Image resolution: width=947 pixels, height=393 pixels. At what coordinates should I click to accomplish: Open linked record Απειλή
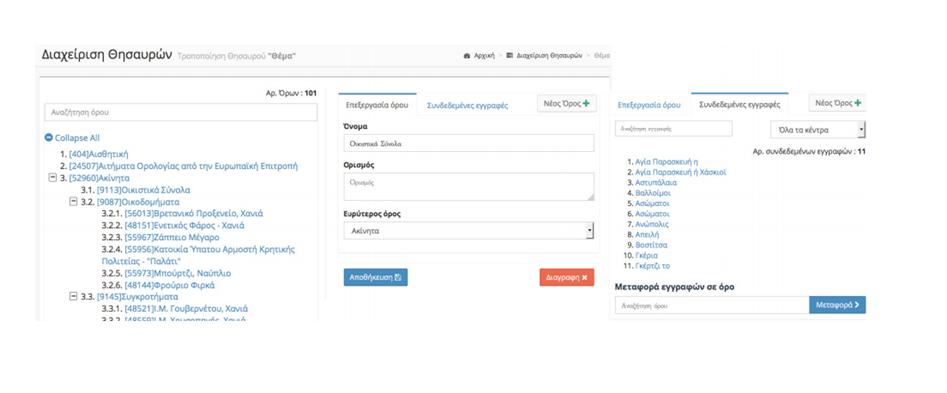pyautogui.click(x=647, y=234)
